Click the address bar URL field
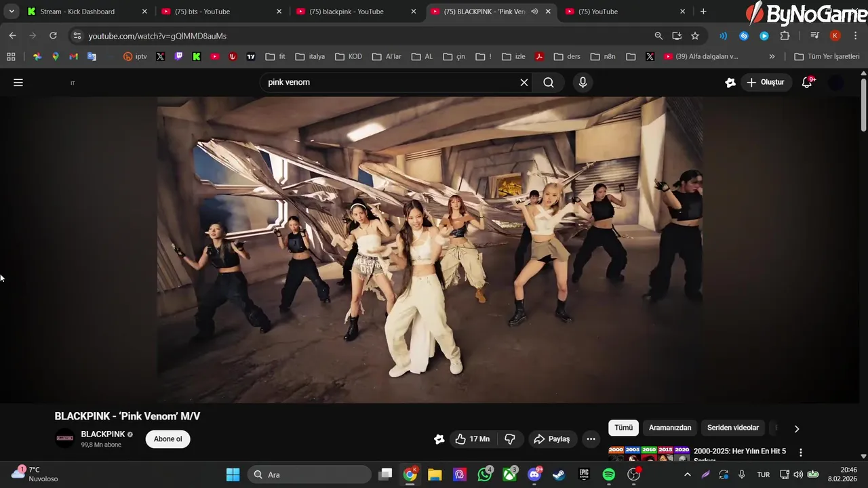 (366, 36)
